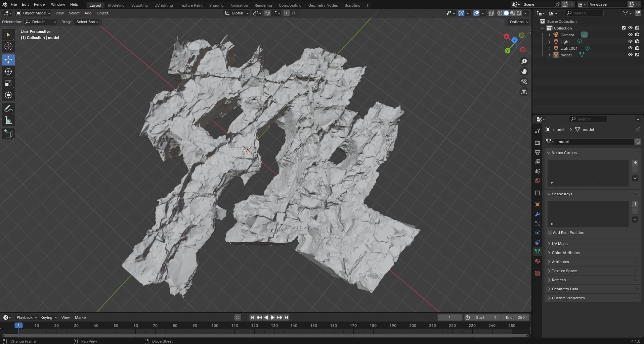Click the pan view hand icon
Viewport: 644px width, 344px height.
(524, 71)
